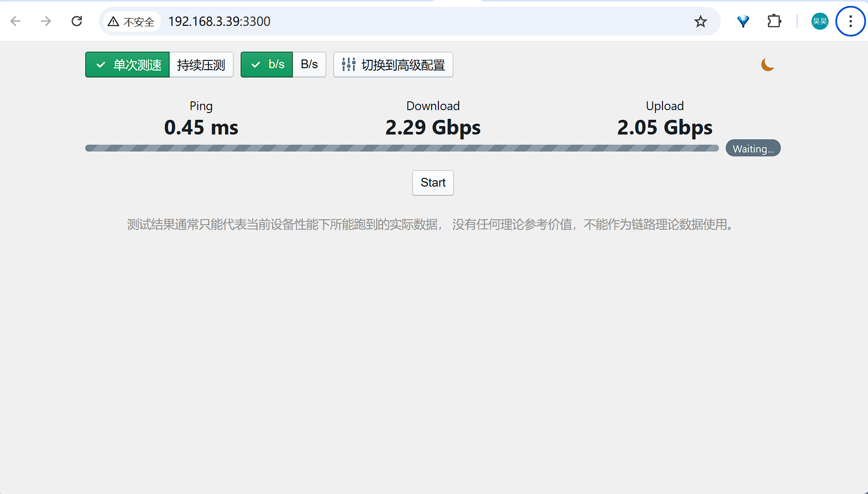Click the Ping value 0.45 ms
868x494 pixels.
click(201, 128)
